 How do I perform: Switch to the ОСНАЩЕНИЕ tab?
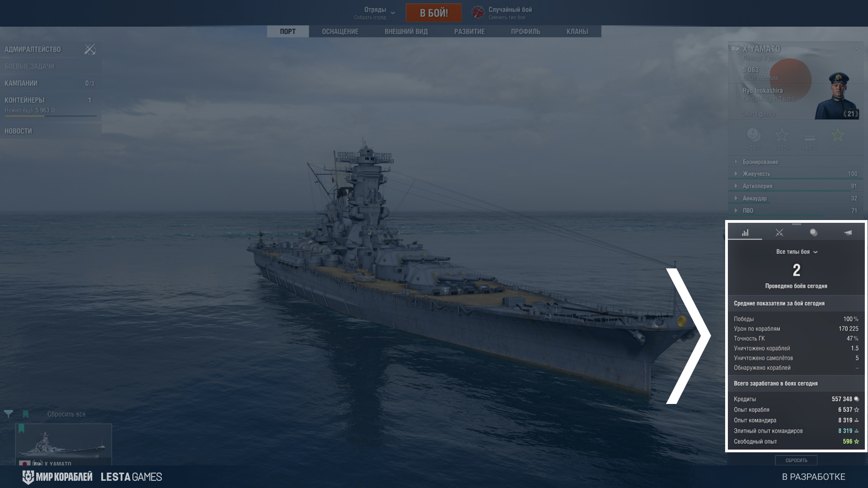340,32
